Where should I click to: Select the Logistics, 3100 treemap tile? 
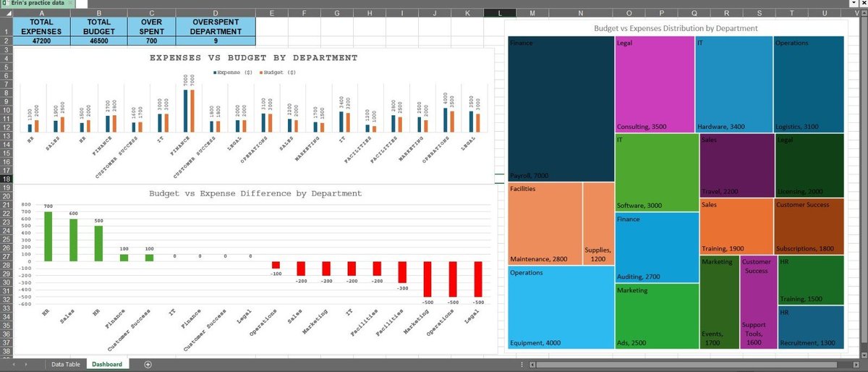pyautogui.click(x=809, y=84)
